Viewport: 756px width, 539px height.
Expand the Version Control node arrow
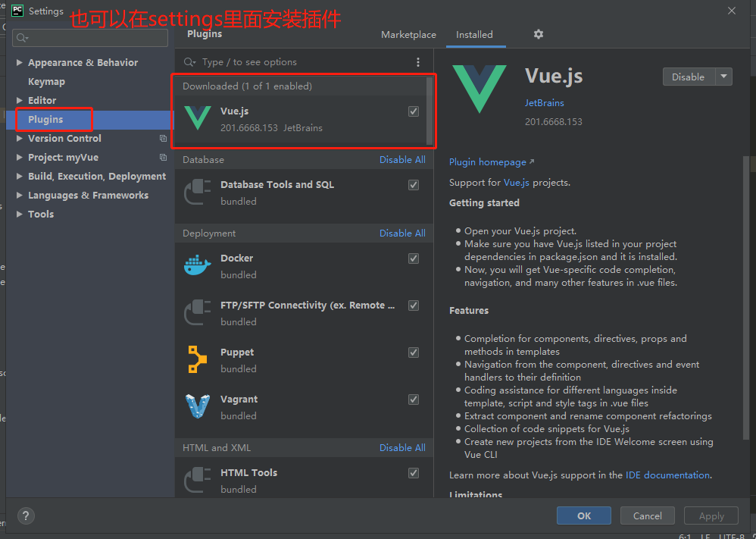coord(19,139)
